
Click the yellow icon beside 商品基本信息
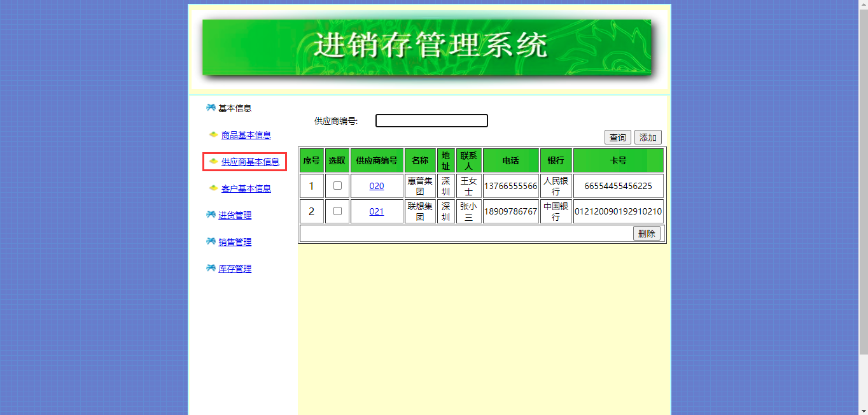click(x=214, y=134)
